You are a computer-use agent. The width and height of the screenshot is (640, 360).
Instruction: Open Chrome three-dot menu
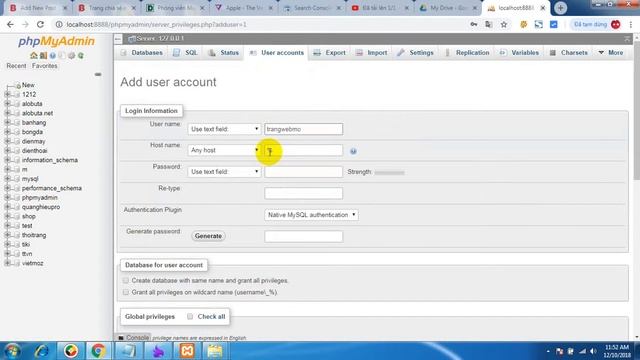(631, 24)
